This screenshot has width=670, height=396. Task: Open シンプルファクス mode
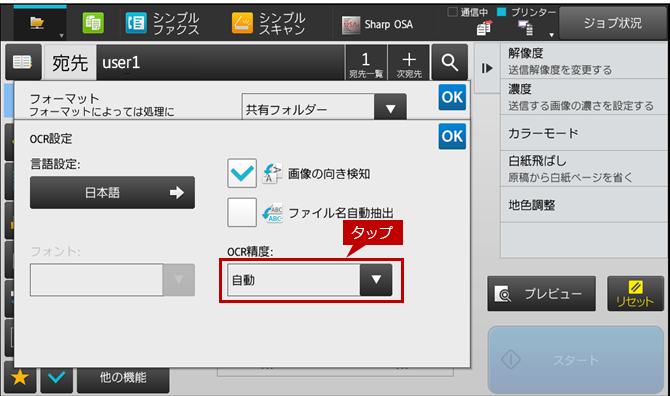(162, 23)
